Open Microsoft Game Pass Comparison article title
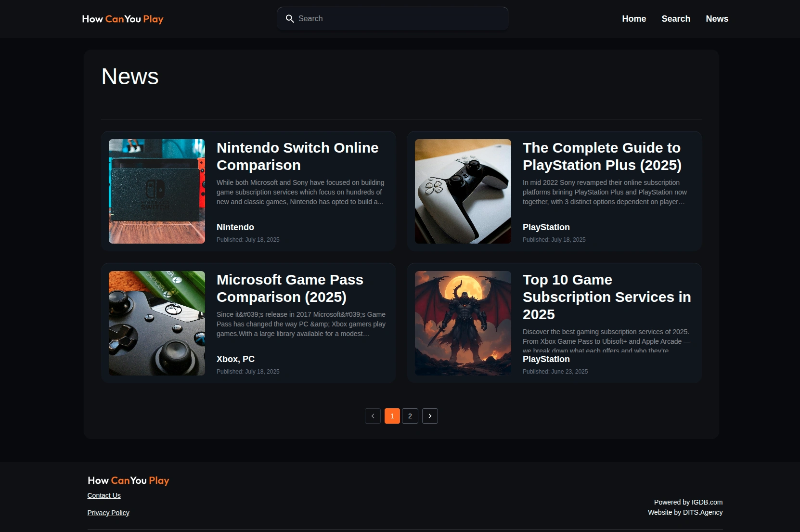 coord(290,288)
